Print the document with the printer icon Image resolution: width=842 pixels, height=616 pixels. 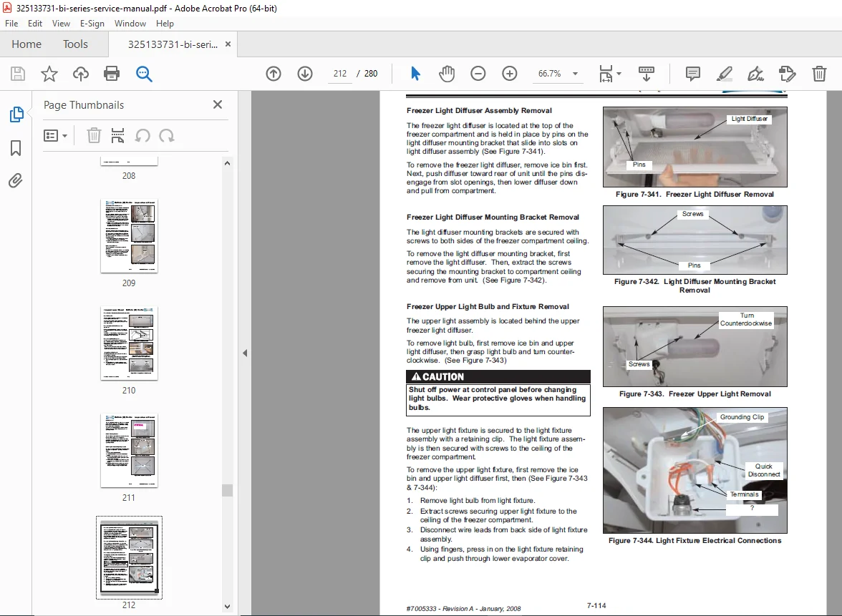pos(112,74)
